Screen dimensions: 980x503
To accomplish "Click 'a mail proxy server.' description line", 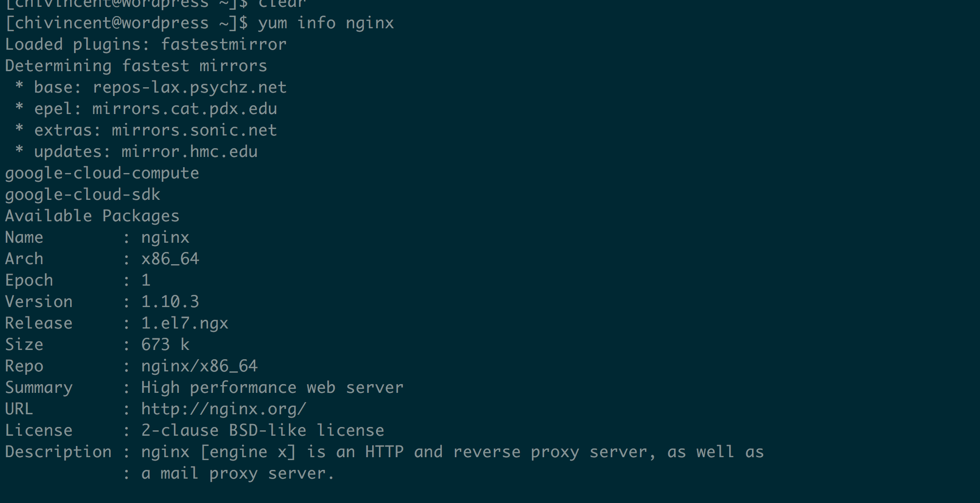I will tap(238, 474).
